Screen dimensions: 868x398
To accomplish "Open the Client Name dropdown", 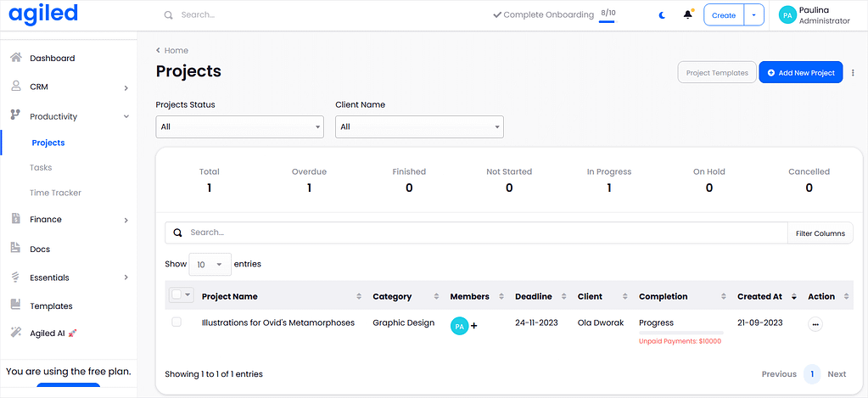I will click(x=420, y=126).
